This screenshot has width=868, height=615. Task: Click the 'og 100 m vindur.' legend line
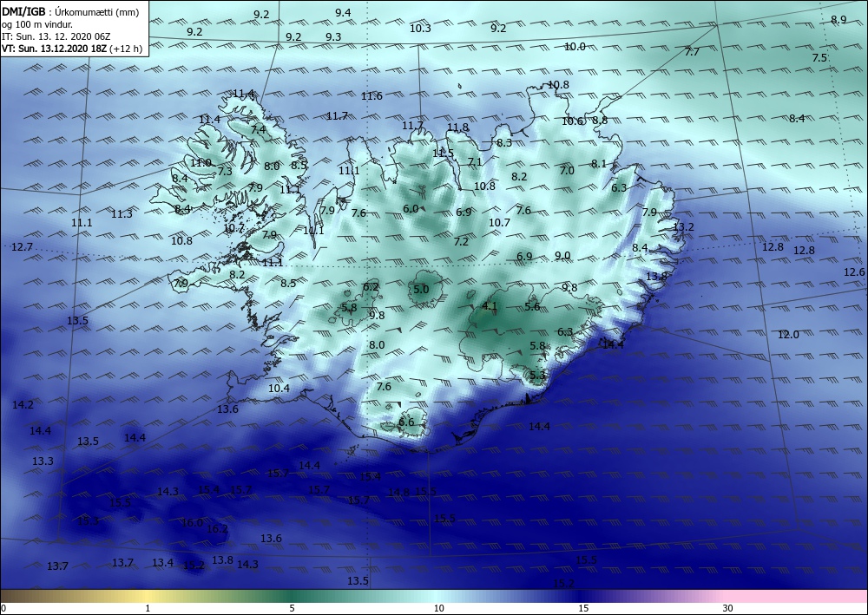point(37,24)
